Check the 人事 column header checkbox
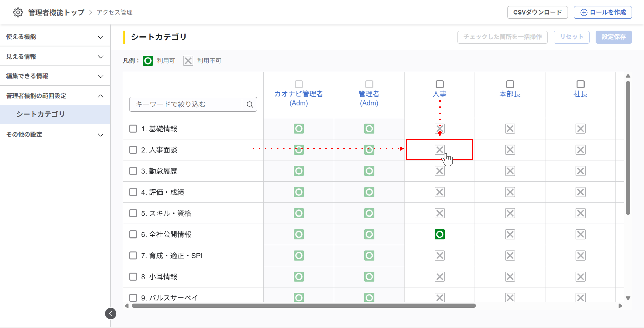 [439, 84]
